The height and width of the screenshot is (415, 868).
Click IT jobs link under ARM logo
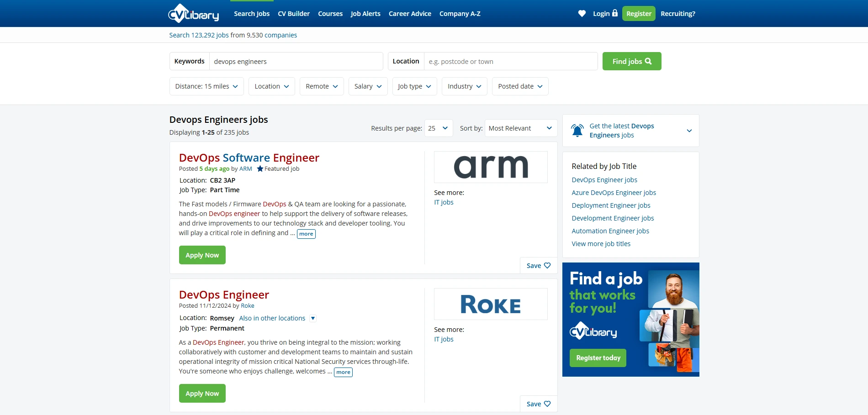444,202
